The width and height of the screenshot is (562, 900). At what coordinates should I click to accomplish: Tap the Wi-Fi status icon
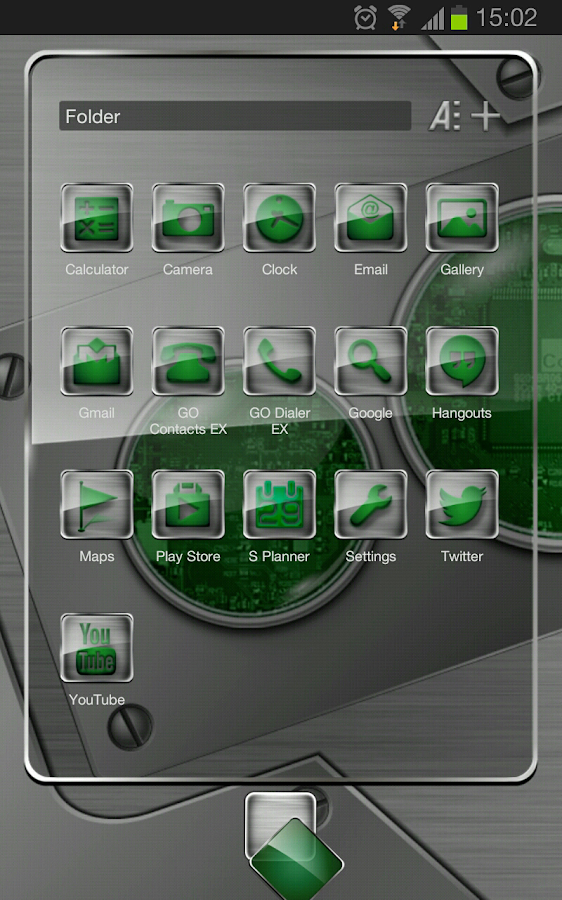pos(398,17)
